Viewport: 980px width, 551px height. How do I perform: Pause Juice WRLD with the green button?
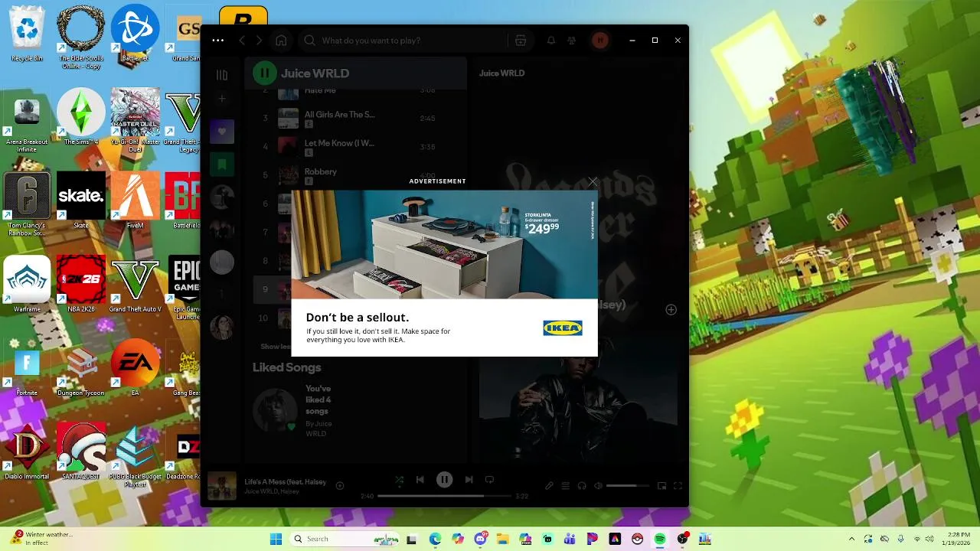tap(265, 73)
